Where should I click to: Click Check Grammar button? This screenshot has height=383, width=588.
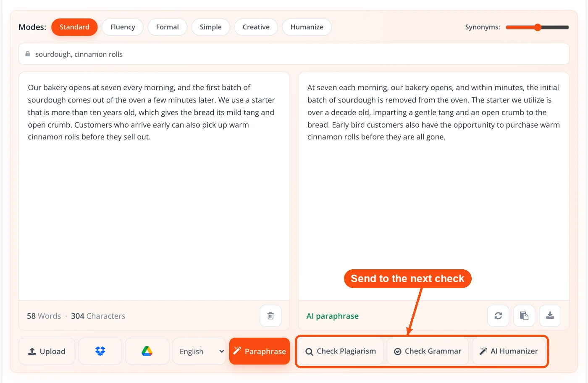click(x=428, y=351)
